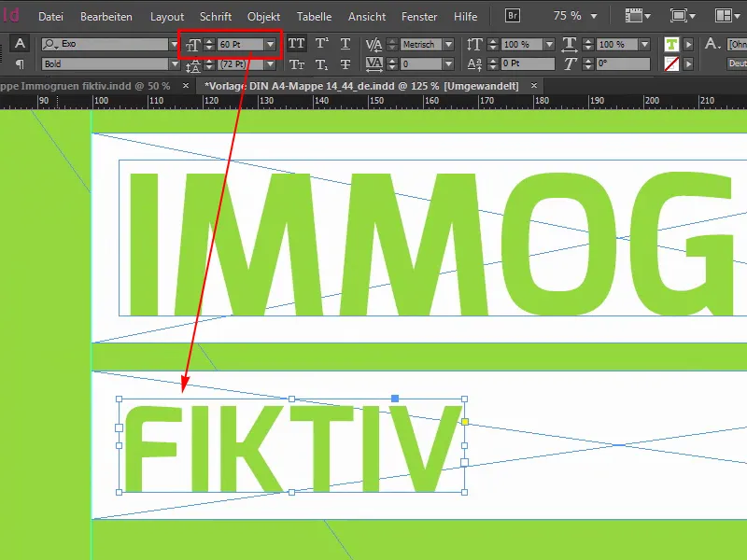Step baseline shift with stepper arrows
The height and width of the screenshot is (560, 747).
point(493,63)
